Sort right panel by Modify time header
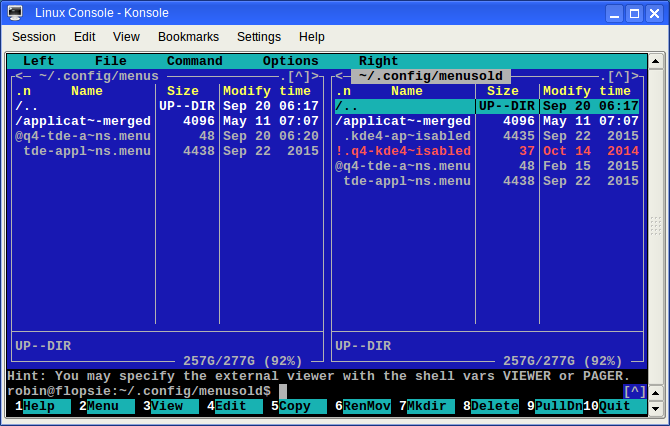670x426 pixels. [590, 91]
